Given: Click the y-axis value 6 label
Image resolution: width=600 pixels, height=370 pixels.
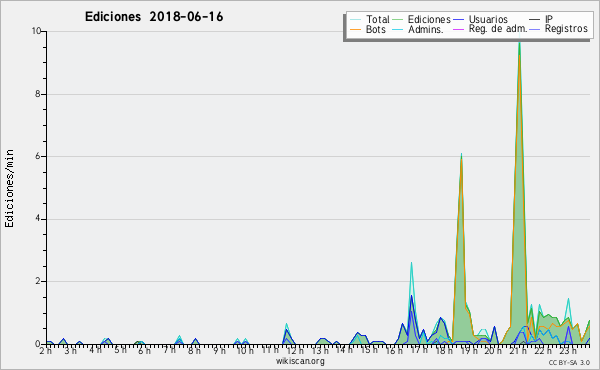Looking at the screenshot, I should tap(38, 156).
